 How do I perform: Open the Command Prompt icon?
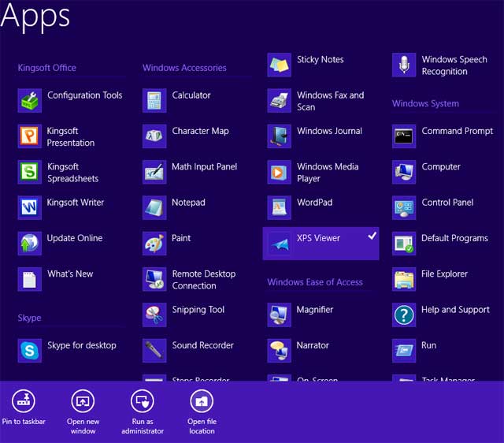click(x=404, y=136)
